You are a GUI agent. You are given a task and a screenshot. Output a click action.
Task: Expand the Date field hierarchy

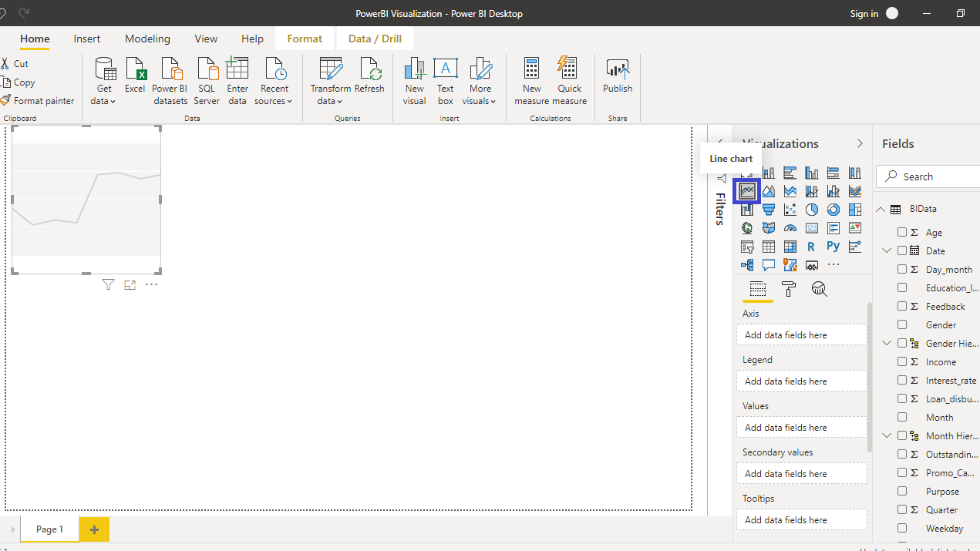click(887, 250)
